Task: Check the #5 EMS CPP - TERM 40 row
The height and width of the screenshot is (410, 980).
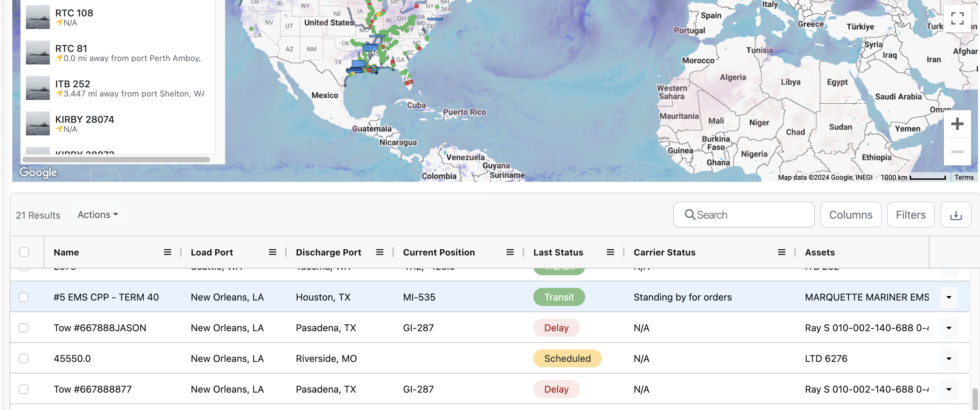Action: (24, 297)
